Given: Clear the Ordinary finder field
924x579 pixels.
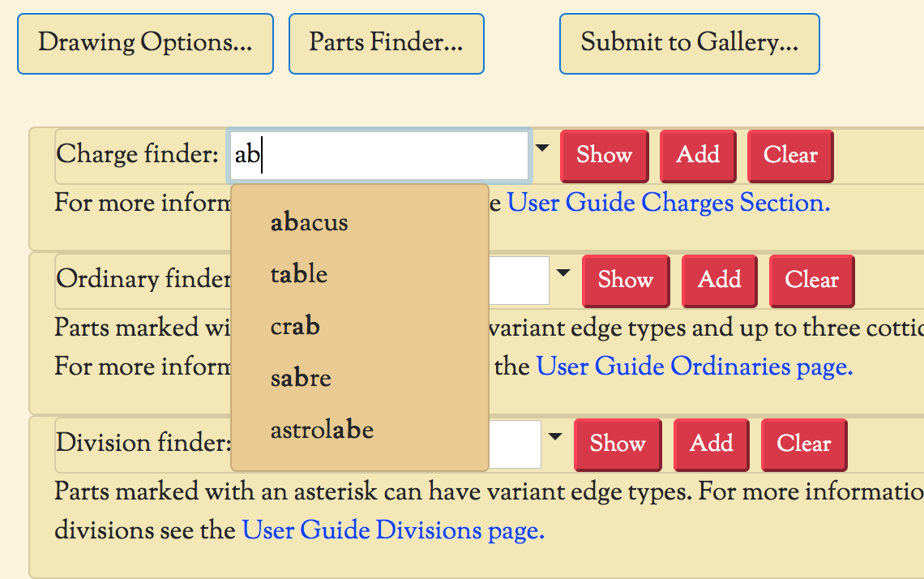Looking at the screenshot, I should [x=811, y=281].
